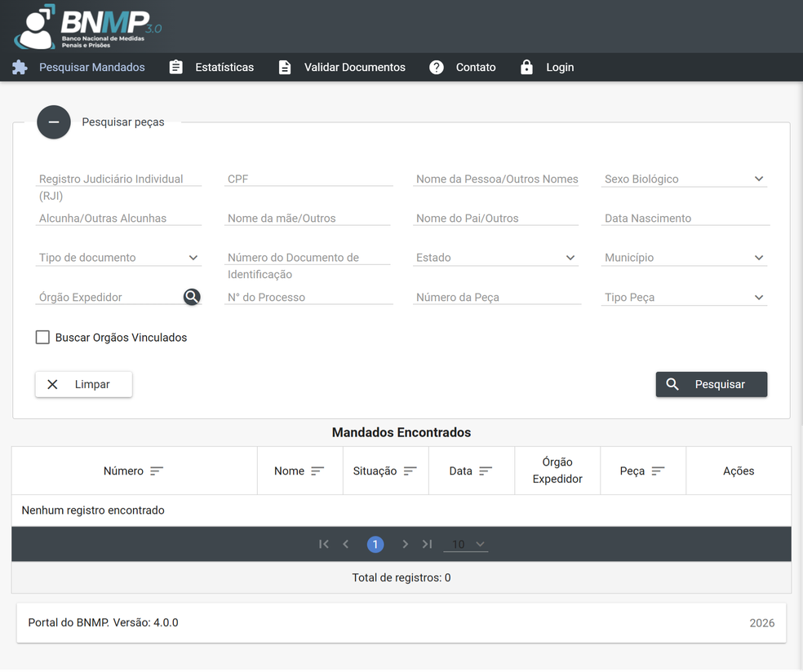
Task: Expand the Tipo de documento dropdown
Action: point(118,258)
